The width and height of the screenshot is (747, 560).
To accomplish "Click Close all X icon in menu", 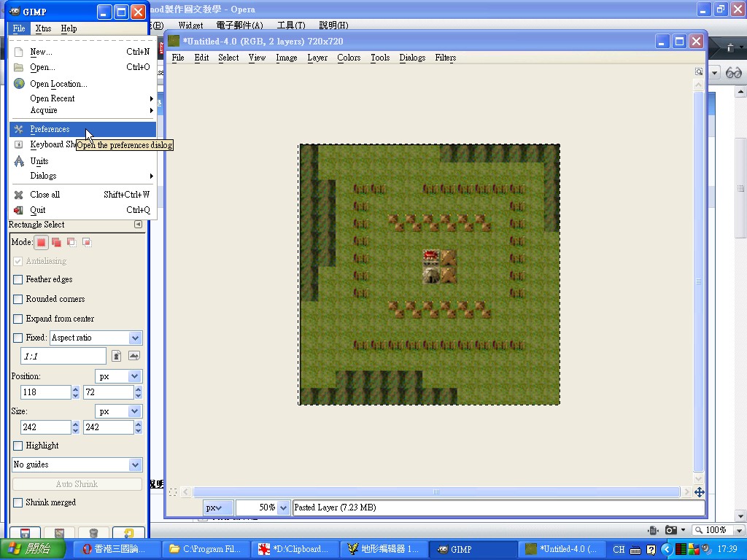I will (18, 195).
